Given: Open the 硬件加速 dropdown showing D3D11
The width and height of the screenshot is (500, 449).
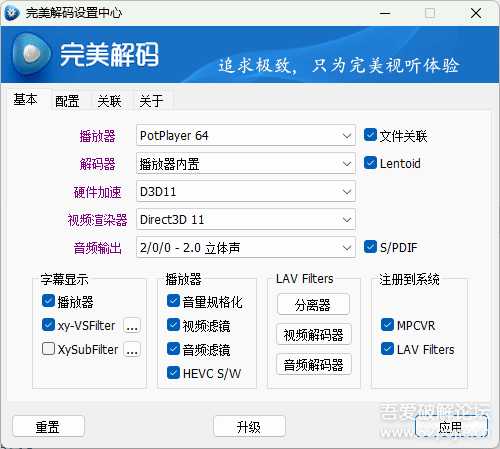Looking at the screenshot, I should pos(246,191).
